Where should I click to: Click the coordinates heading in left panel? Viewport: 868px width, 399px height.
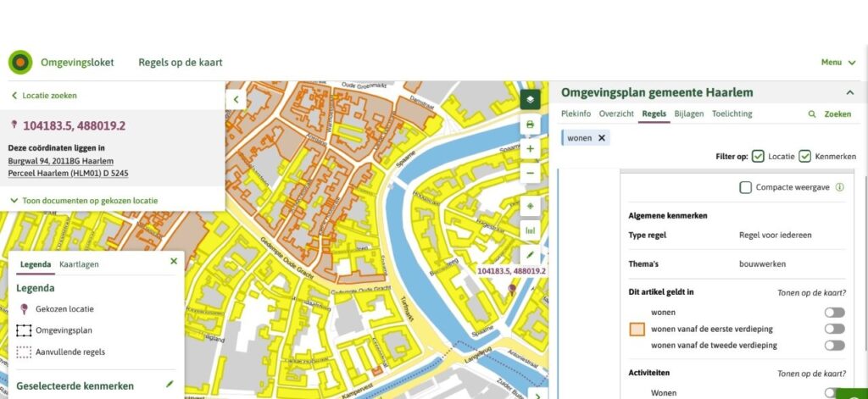click(75, 125)
